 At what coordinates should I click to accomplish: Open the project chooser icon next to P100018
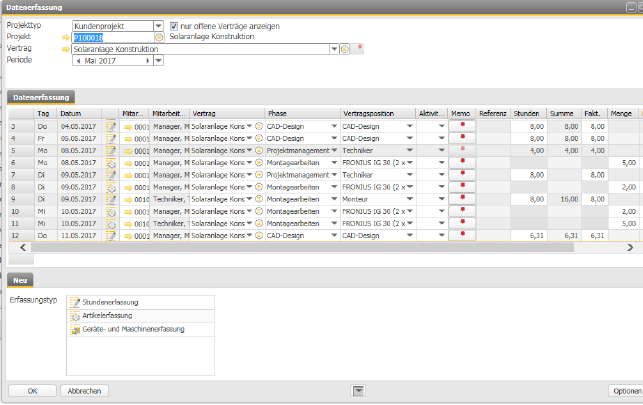(x=159, y=38)
